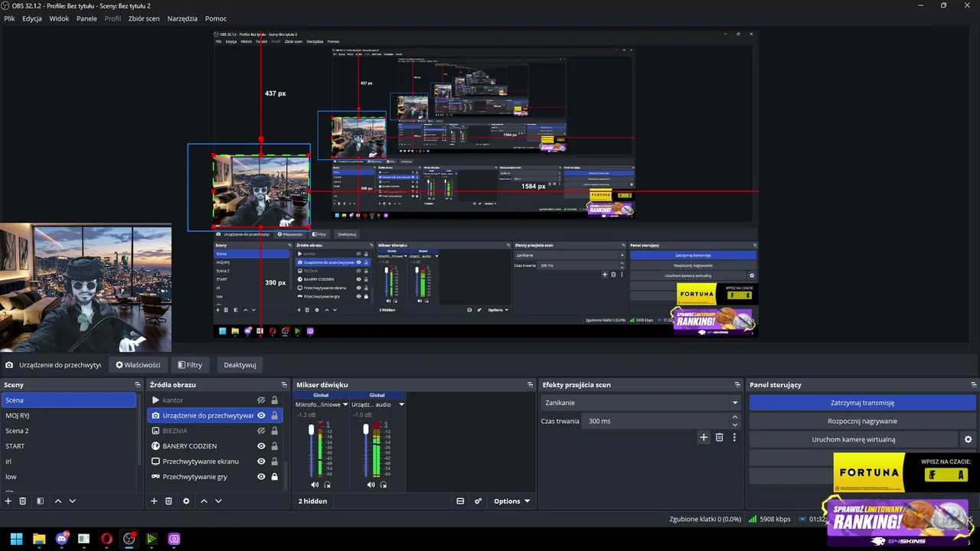The height and width of the screenshot is (551, 980).
Task: Open the Narzędzia menu
Action: point(182,18)
